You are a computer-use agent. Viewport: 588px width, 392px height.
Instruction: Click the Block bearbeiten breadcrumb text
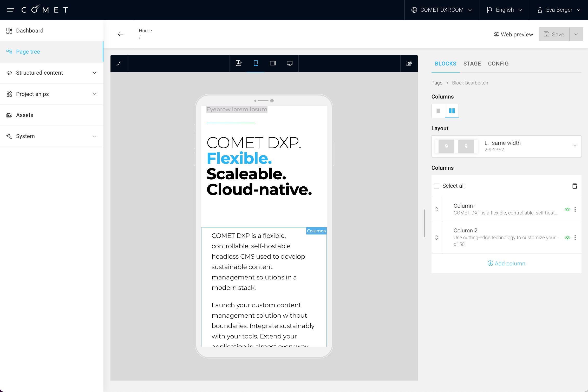(470, 83)
